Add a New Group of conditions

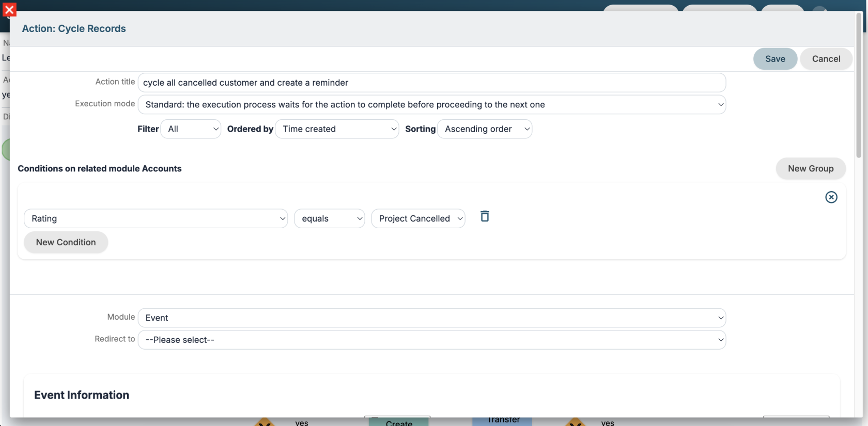811,168
